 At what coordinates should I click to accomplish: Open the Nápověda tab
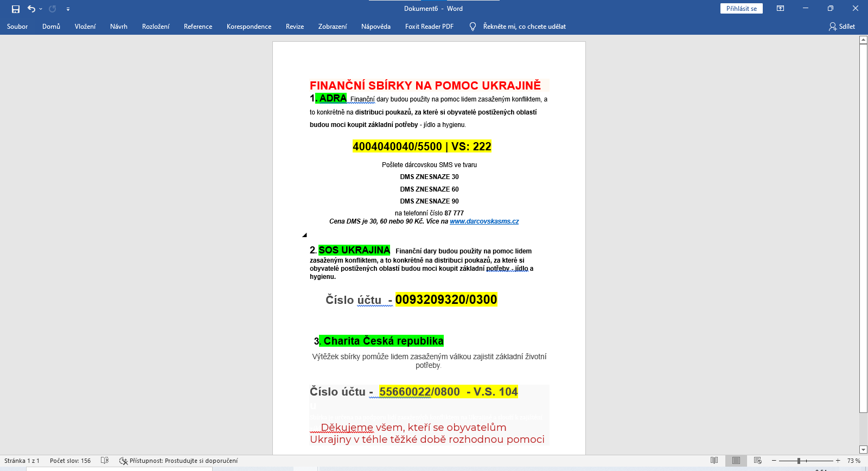point(376,26)
